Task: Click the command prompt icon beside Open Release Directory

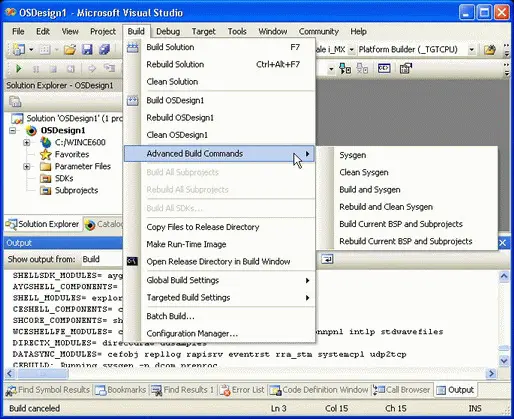Action: coord(132,261)
